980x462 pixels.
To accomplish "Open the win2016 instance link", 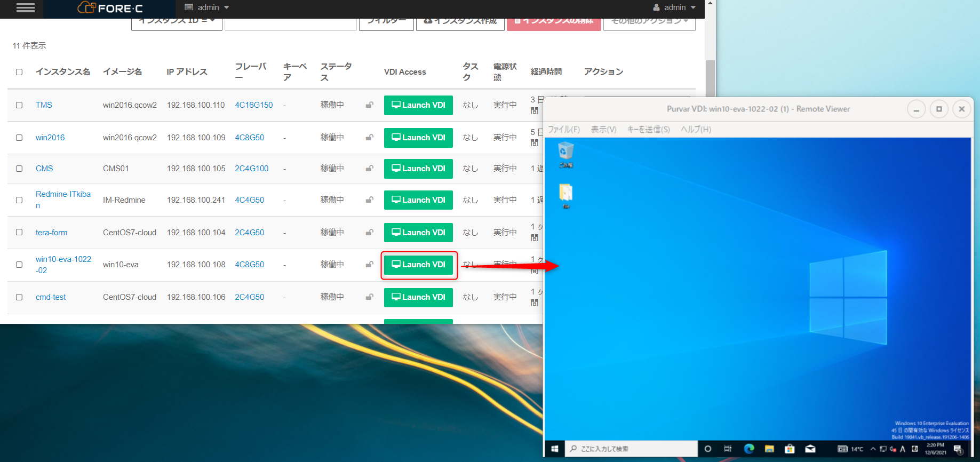I will pyautogui.click(x=50, y=138).
